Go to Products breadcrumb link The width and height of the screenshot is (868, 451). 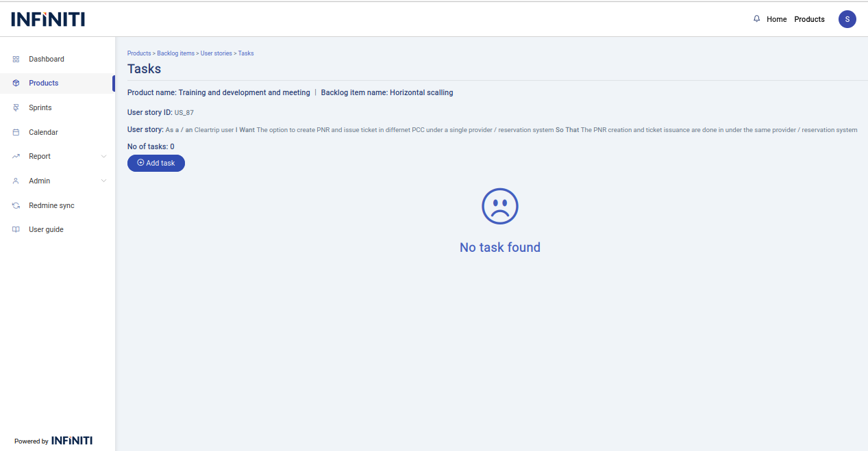139,53
